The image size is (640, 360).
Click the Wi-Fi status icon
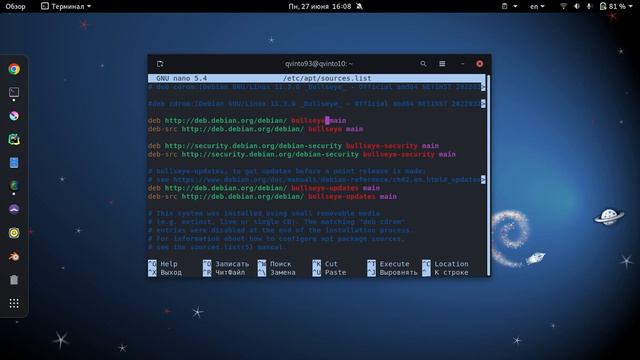tap(564, 6)
